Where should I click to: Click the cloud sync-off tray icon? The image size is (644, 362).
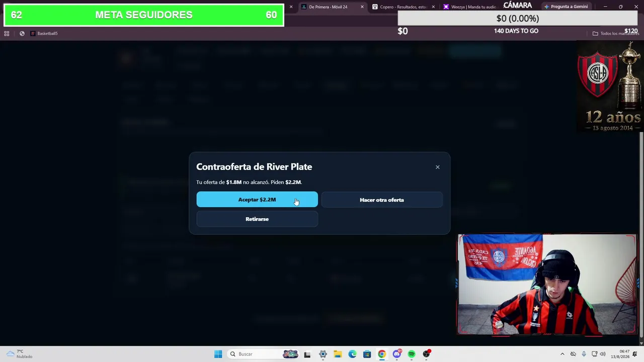(573, 354)
